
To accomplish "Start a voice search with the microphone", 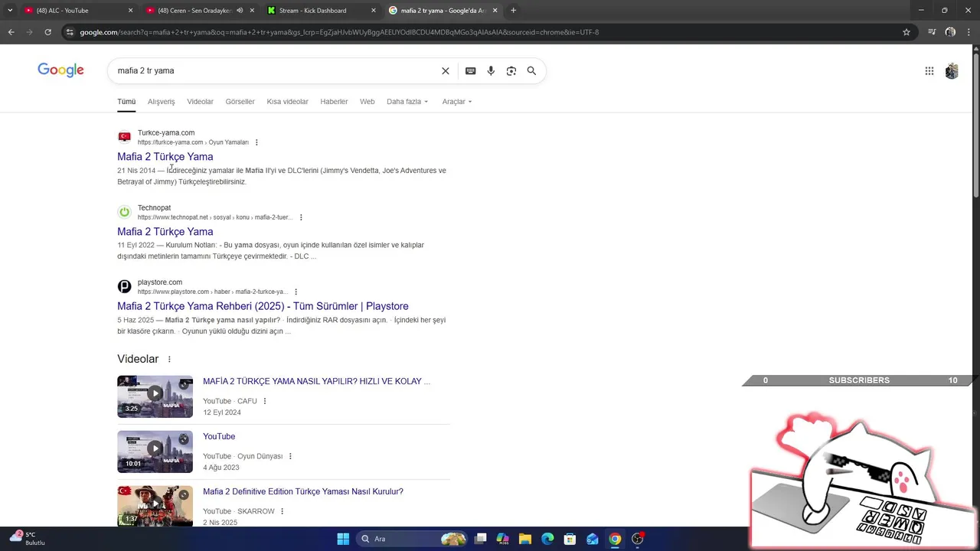I will 491,70.
